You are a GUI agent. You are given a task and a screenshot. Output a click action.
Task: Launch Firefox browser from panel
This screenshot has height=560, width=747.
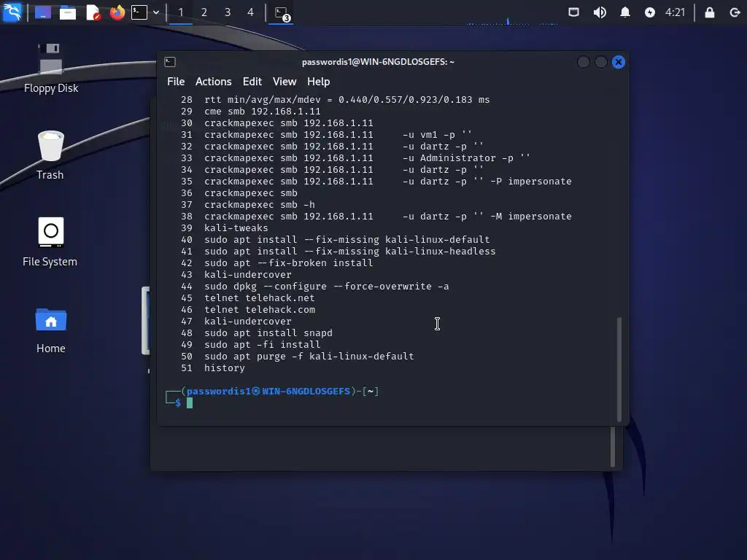click(117, 12)
